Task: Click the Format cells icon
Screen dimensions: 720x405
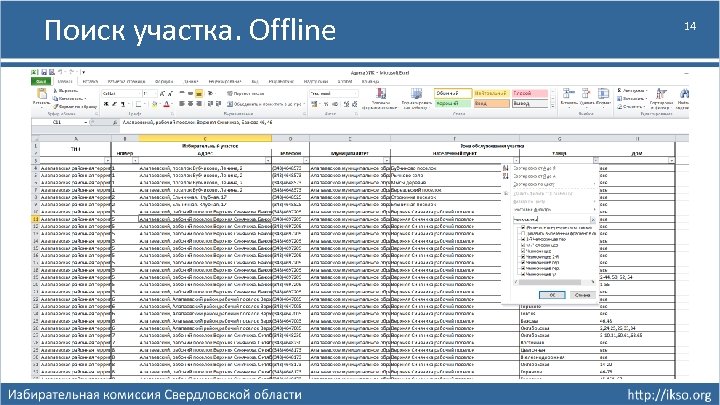Action: [603, 93]
